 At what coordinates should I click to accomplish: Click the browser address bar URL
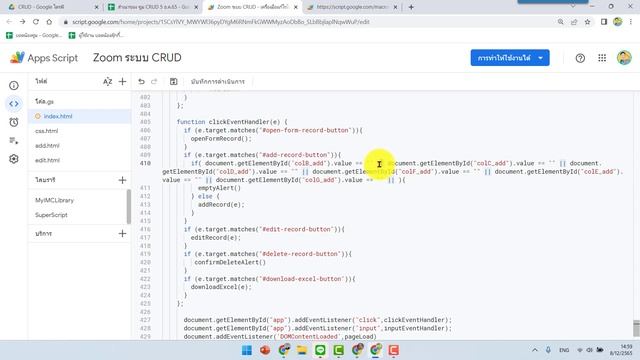[x=220, y=22]
